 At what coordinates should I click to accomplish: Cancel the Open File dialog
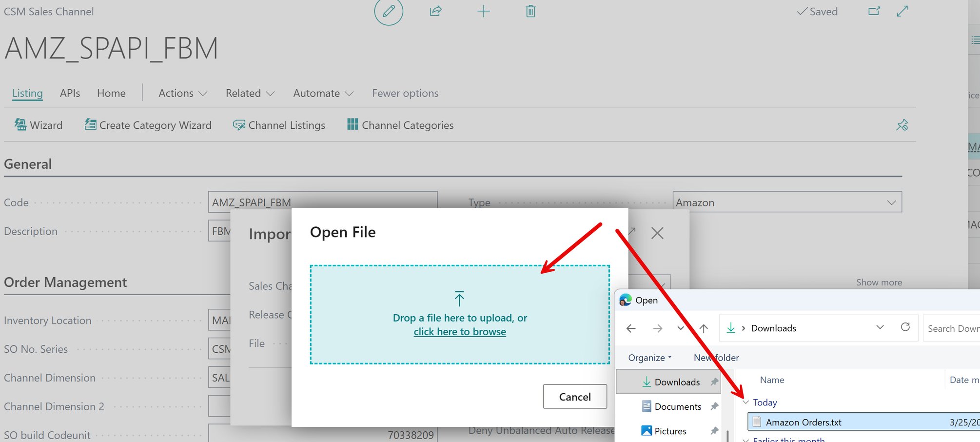[x=575, y=397]
